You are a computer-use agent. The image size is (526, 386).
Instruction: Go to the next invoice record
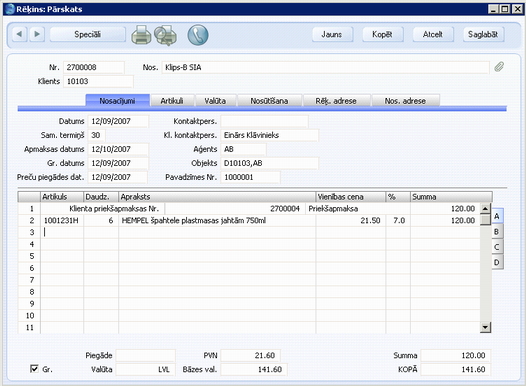point(37,34)
